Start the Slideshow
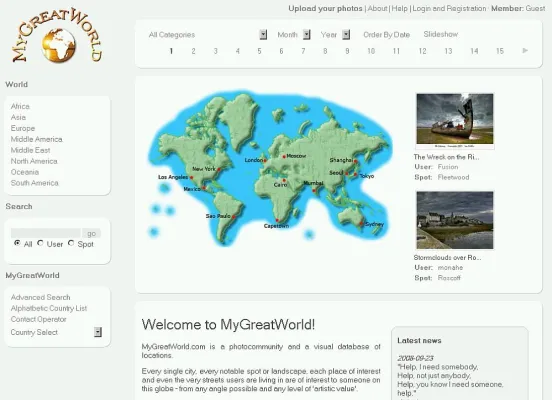 click(x=441, y=34)
